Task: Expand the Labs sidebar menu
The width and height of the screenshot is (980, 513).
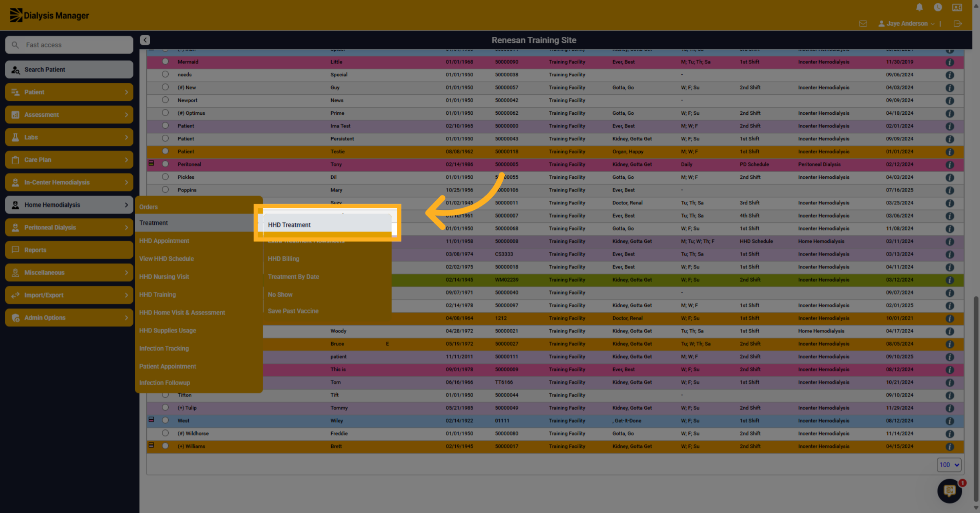Action: (x=69, y=137)
